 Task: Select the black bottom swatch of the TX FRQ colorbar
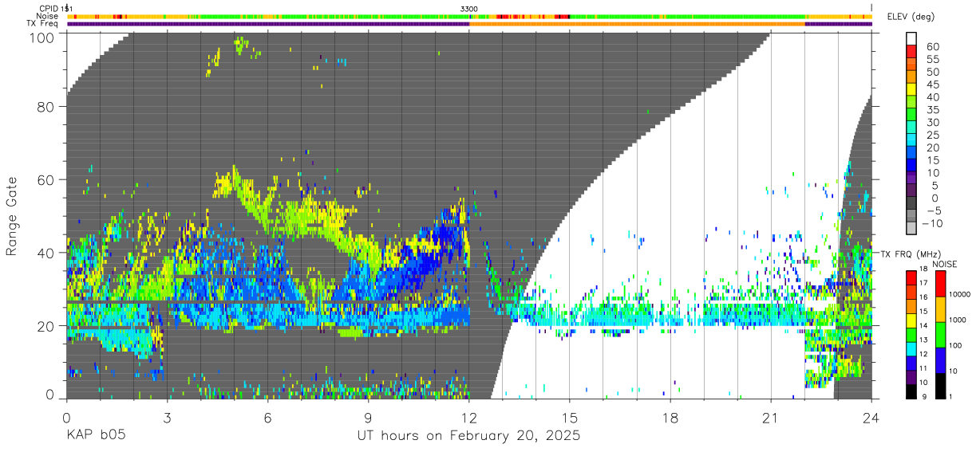pyautogui.click(x=912, y=391)
